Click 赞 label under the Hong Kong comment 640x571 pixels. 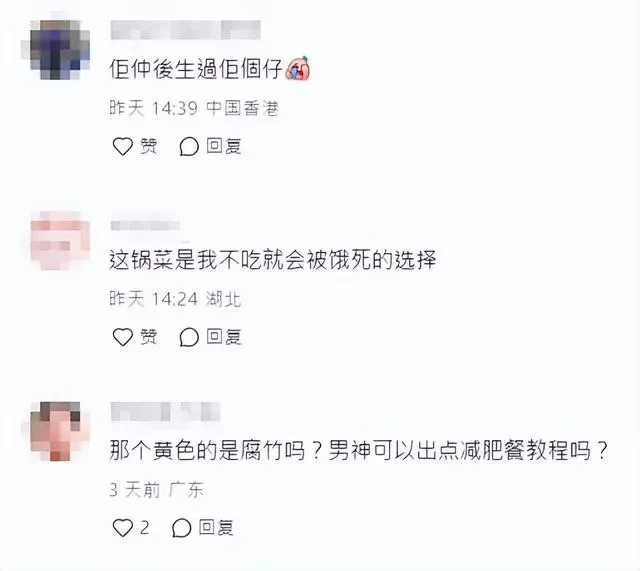149,146
